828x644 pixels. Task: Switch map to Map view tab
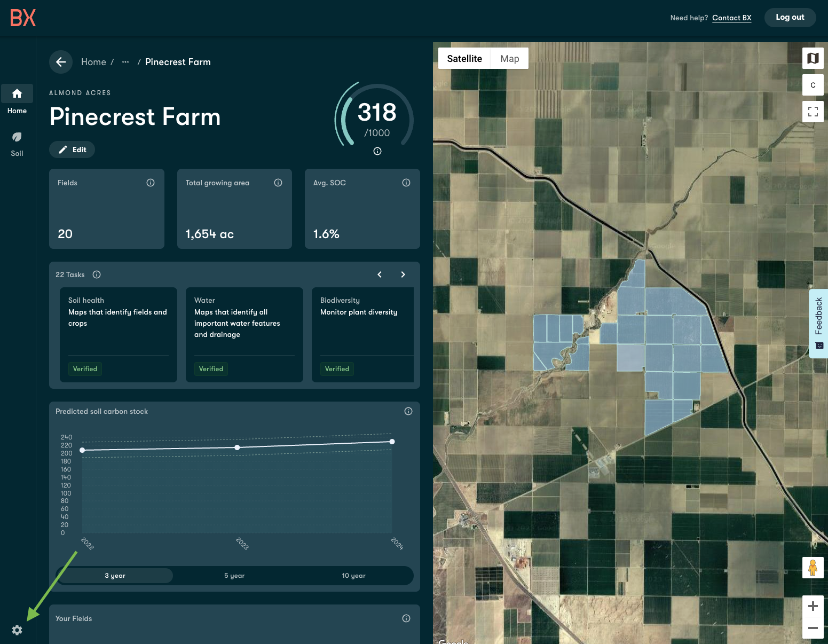(509, 59)
